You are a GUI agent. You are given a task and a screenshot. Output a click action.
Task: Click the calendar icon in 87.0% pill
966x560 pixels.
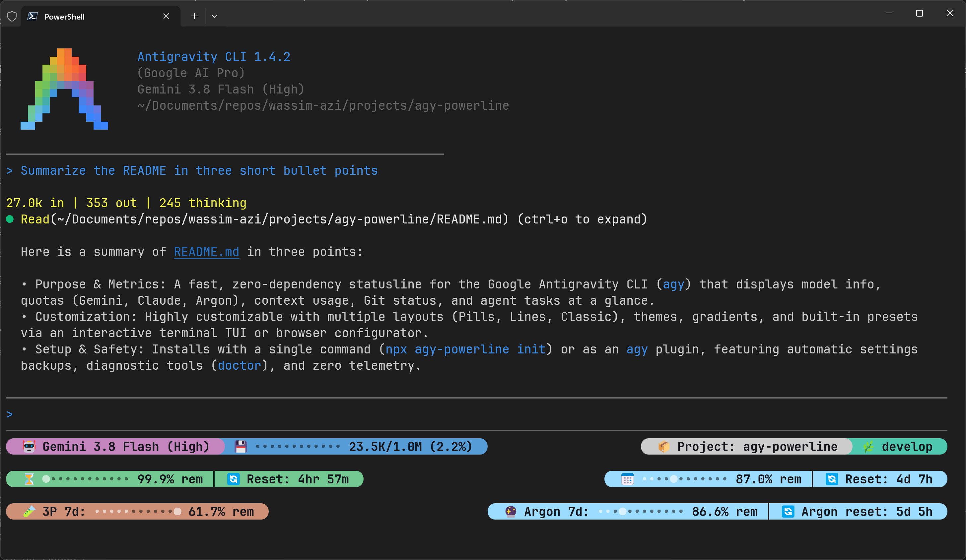(x=628, y=479)
